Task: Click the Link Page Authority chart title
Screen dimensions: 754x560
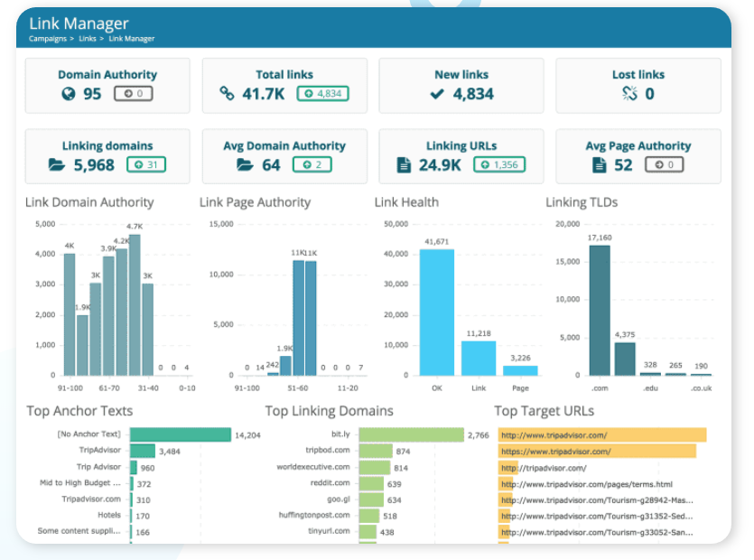Action: 255,202
